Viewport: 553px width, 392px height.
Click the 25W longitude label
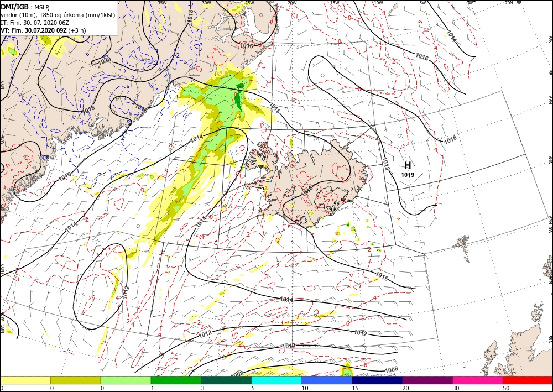pos(249,3)
